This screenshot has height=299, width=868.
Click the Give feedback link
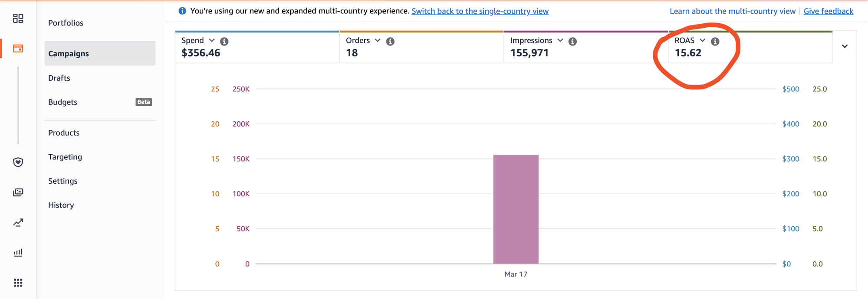pos(829,11)
